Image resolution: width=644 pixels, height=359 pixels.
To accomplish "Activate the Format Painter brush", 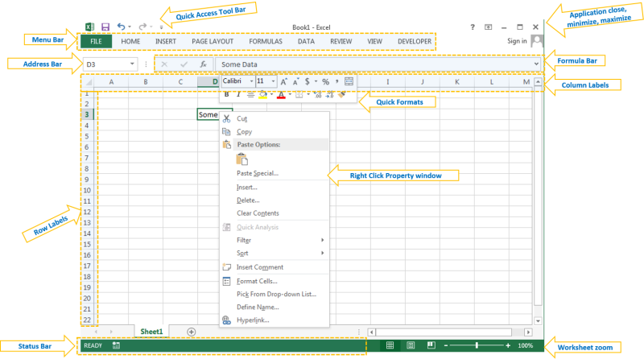I will point(341,95).
